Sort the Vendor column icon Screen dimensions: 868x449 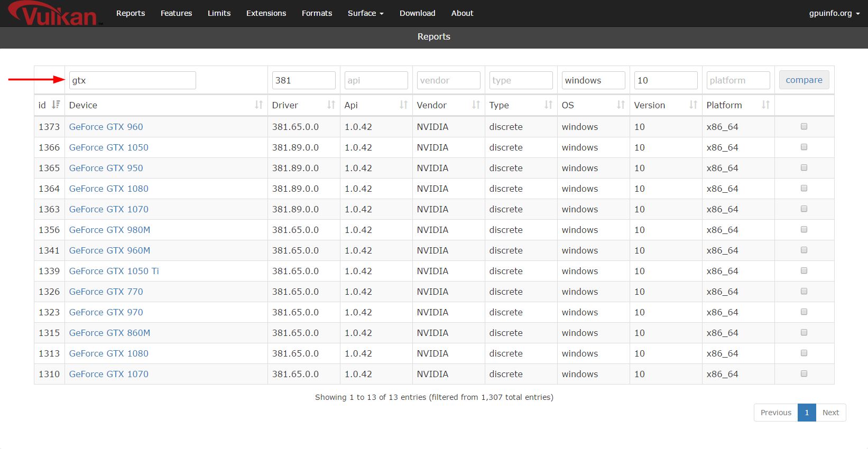click(476, 105)
